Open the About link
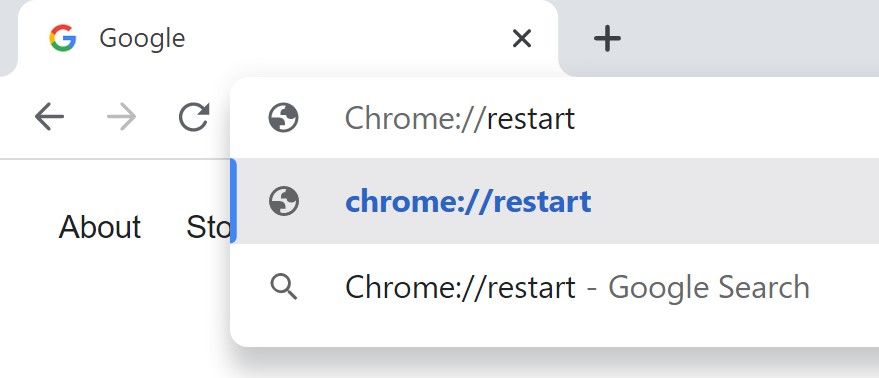Screen dimensions: 879x378 [100, 227]
